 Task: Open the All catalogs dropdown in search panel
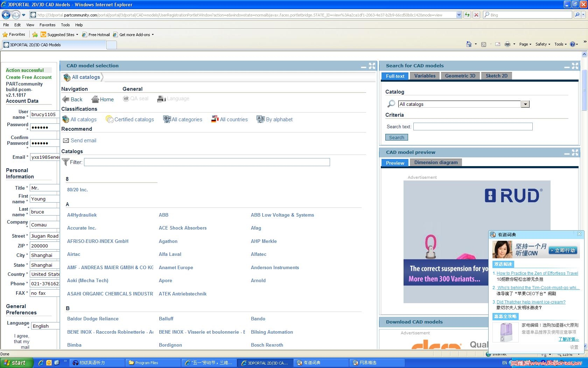click(x=525, y=104)
